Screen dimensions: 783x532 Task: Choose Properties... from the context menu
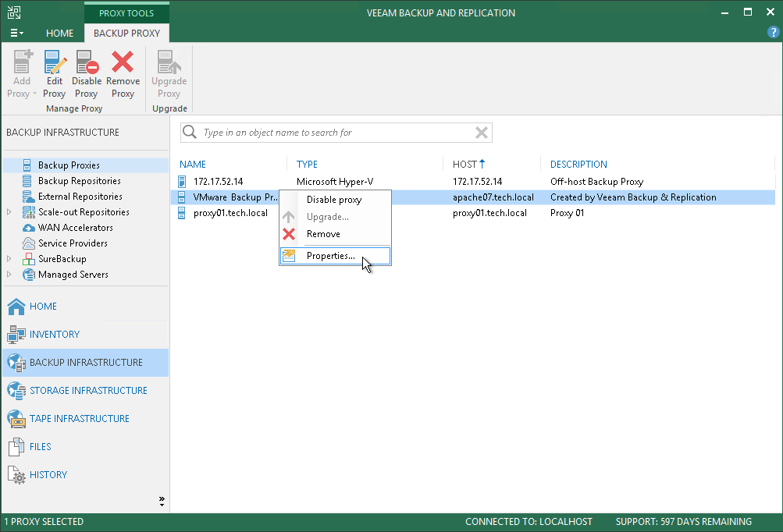pos(335,256)
